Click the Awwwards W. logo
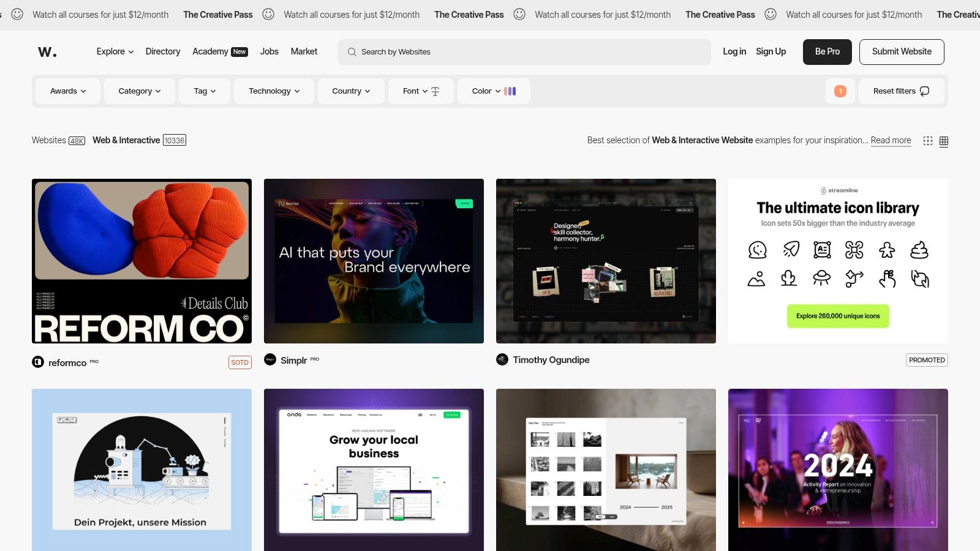This screenshot has width=980, height=551. 47,52
